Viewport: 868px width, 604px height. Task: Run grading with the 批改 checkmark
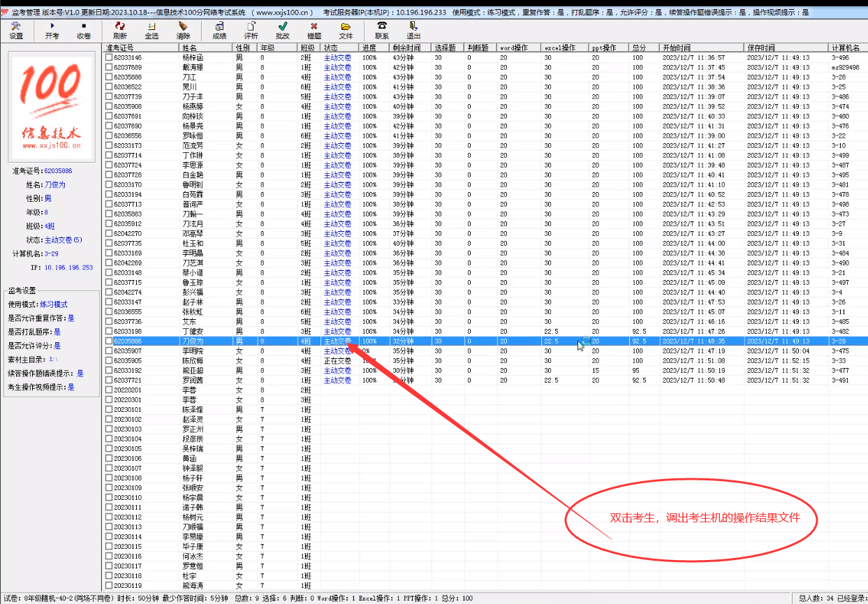pyautogui.click(x=283, y=30)
